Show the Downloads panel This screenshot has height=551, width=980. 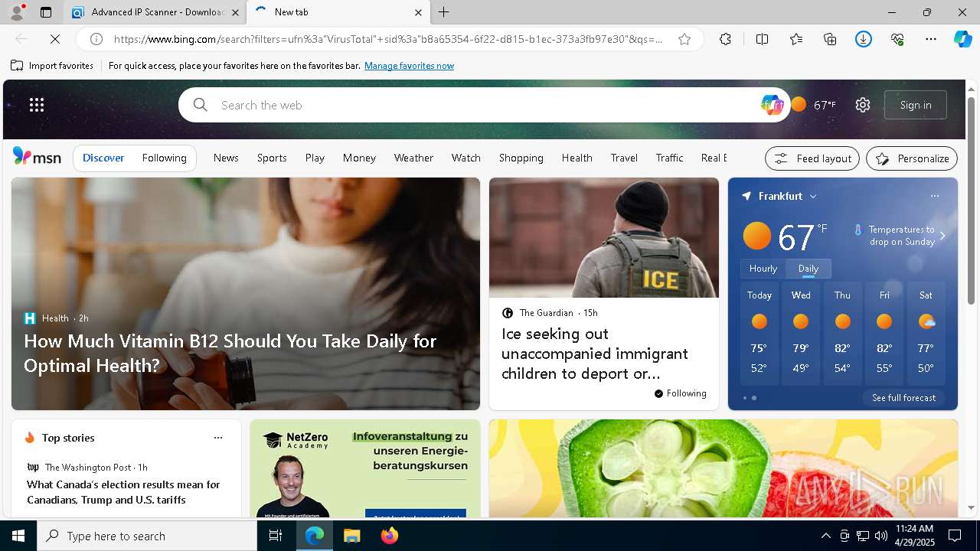[x=864, y=39]
